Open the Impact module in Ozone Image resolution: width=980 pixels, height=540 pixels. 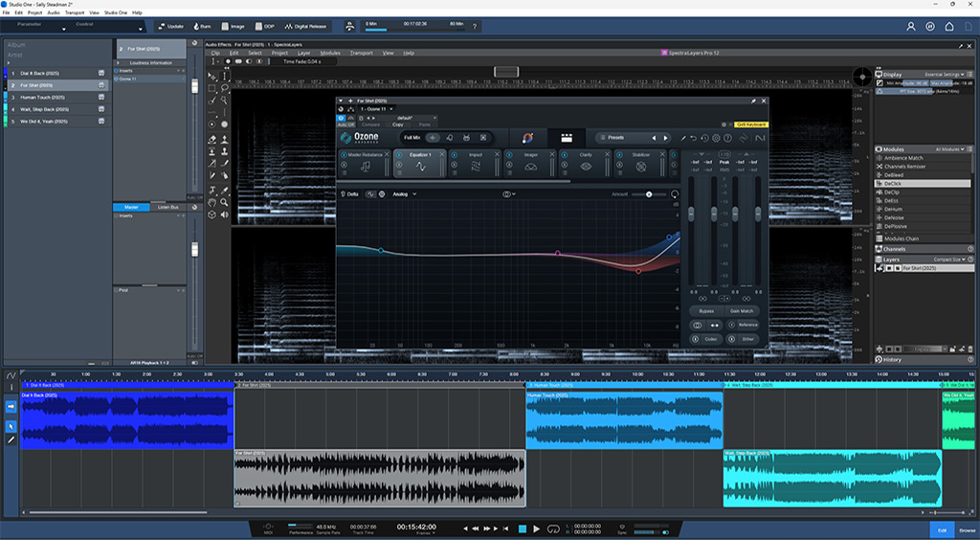[475, 163]
